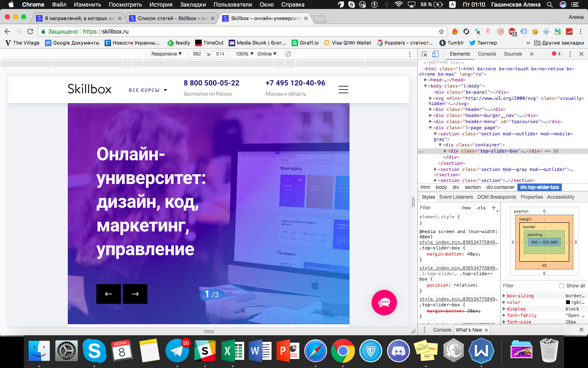
Task: Add a new style rule plus icon
Action: pos(494,208)
